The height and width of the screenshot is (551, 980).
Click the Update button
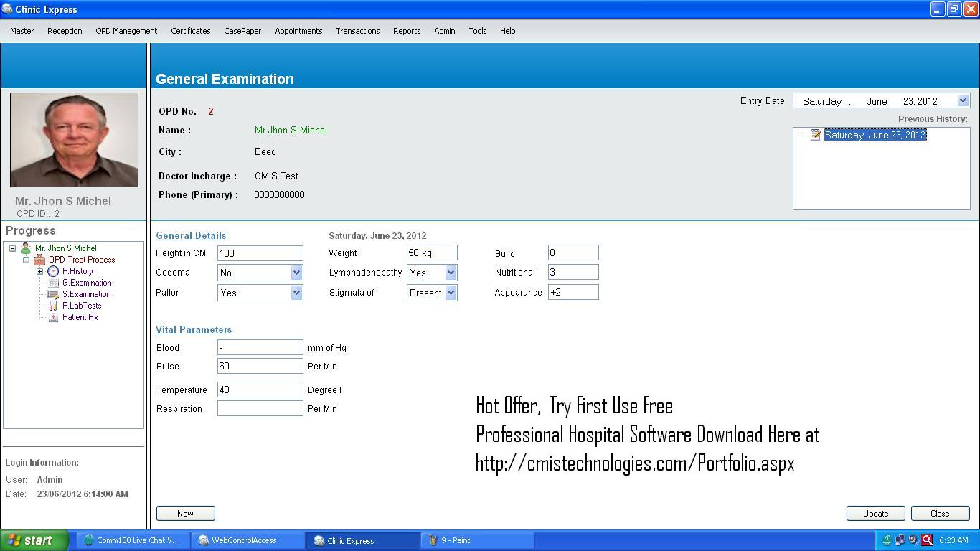coord(875,513)
